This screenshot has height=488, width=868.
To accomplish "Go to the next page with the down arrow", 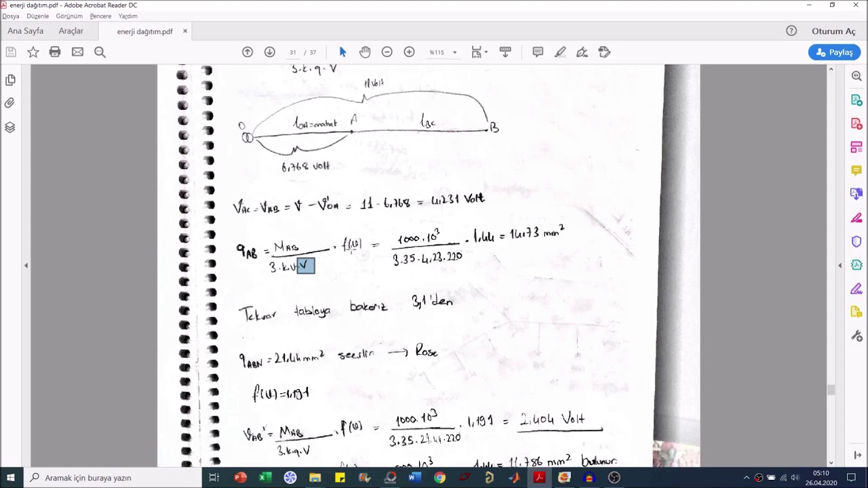I will point(269,52).
